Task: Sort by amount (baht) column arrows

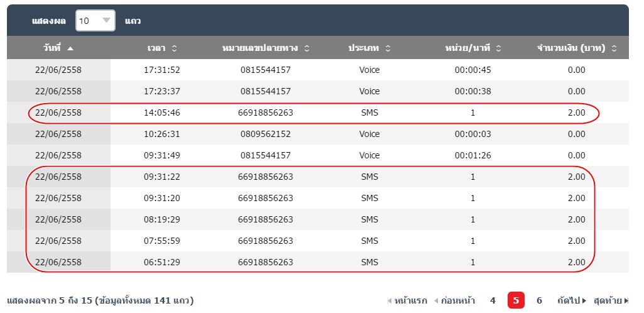Action: [614, 48]
